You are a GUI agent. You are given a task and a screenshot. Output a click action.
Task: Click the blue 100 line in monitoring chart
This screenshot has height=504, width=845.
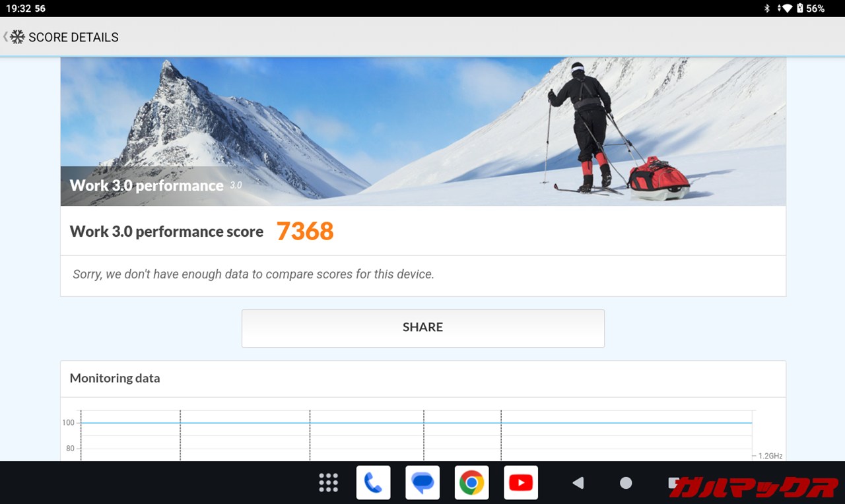click(416, 423)
